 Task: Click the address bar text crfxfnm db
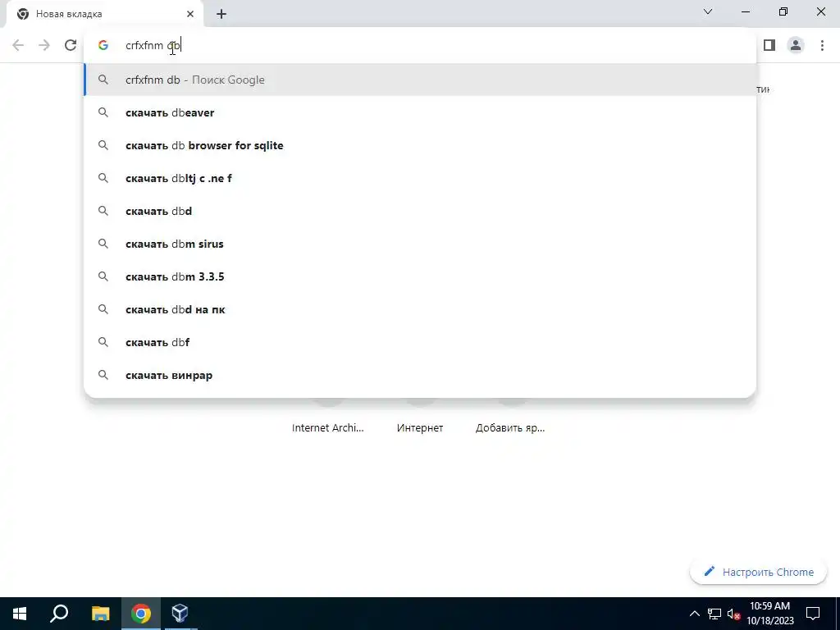[153, 46]
